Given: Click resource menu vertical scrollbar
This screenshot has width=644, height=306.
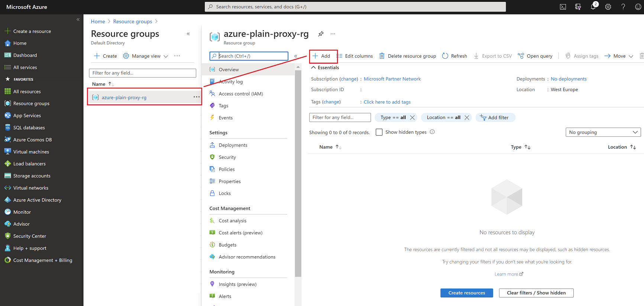Looking at the screenshot, I should click(298, 173).
